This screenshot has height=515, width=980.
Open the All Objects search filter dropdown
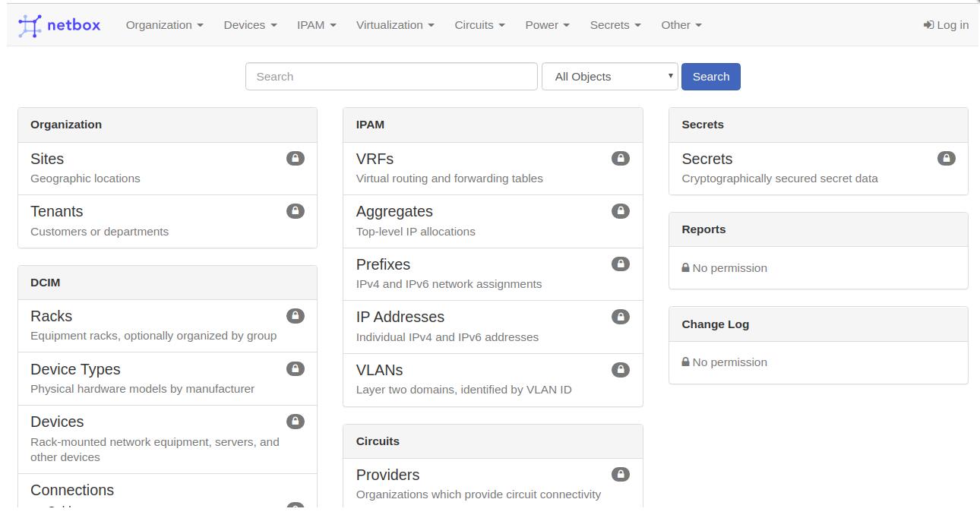tap(610, 77)
